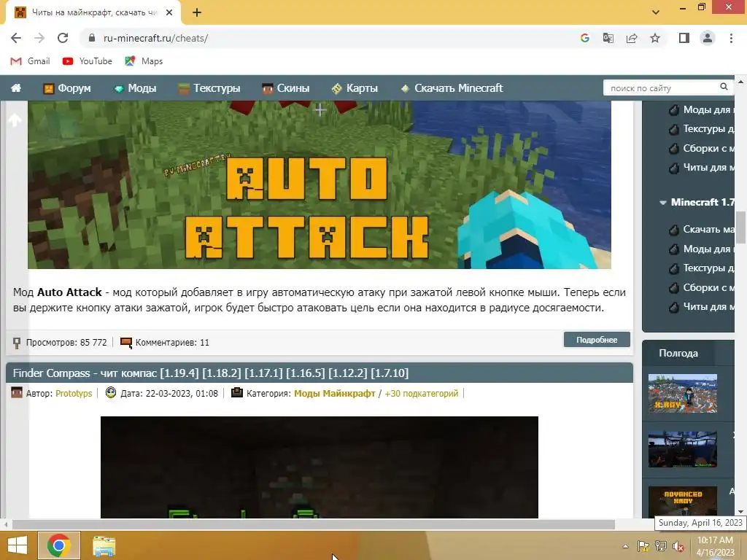Close the Читы на майнкрафт tab
Image resolution: width=747 pixels, height=560 pixels.
(169, 12)
